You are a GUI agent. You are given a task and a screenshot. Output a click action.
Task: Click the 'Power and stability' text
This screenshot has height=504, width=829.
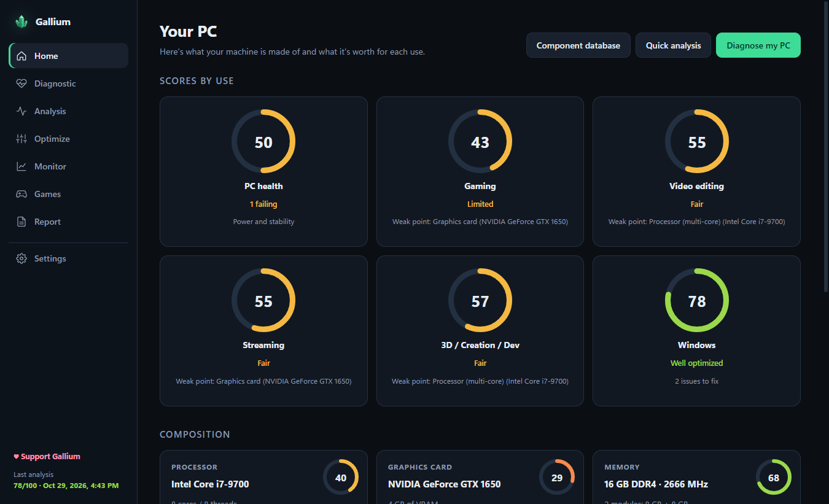[263, 222]
